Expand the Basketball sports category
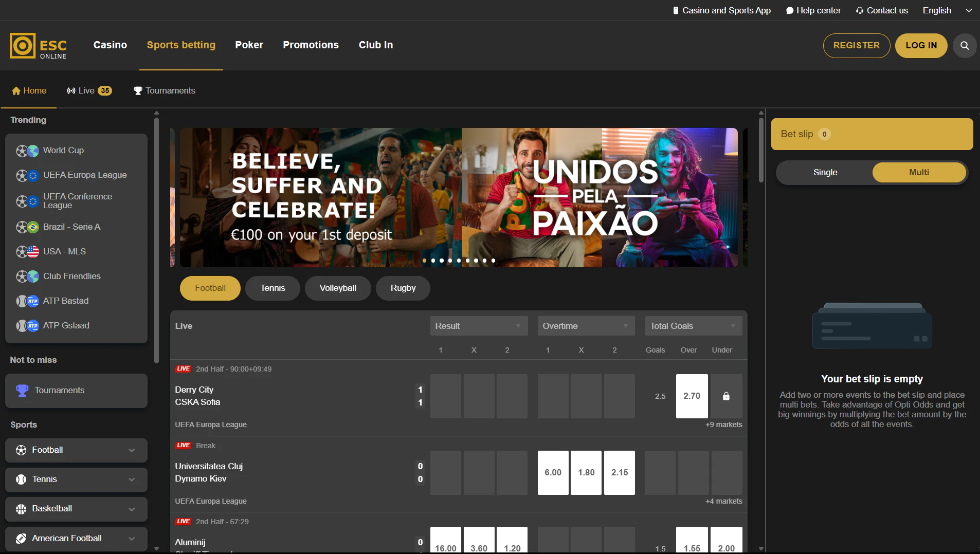Screen dimensions: 980x554 pos(76,509)
